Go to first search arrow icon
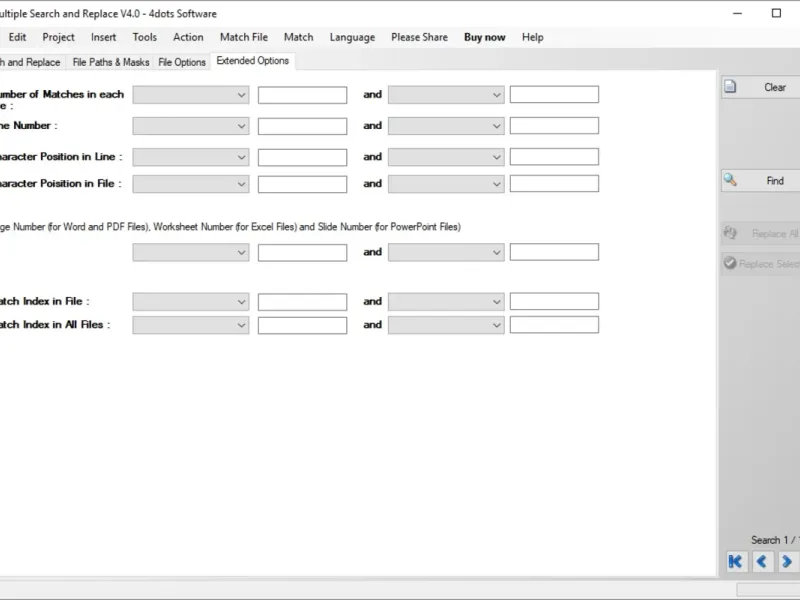This screenshot has width=800, height=600. click(x=735, y=562)
